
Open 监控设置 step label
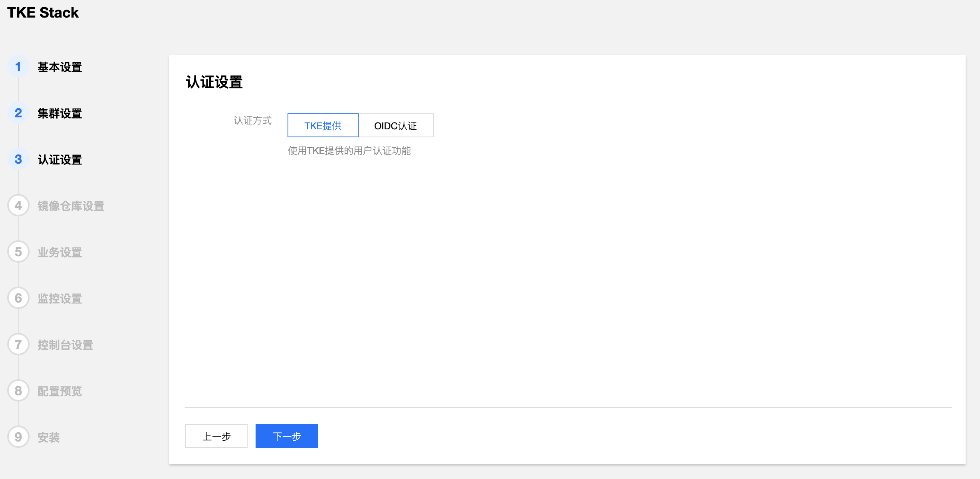pyautogui.click(x=60, y=299)
